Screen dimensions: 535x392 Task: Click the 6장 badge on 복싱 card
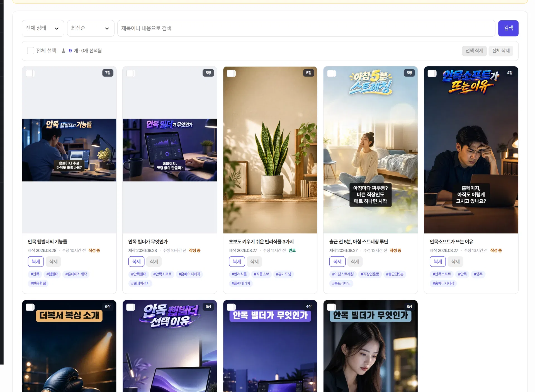[108, 307]
